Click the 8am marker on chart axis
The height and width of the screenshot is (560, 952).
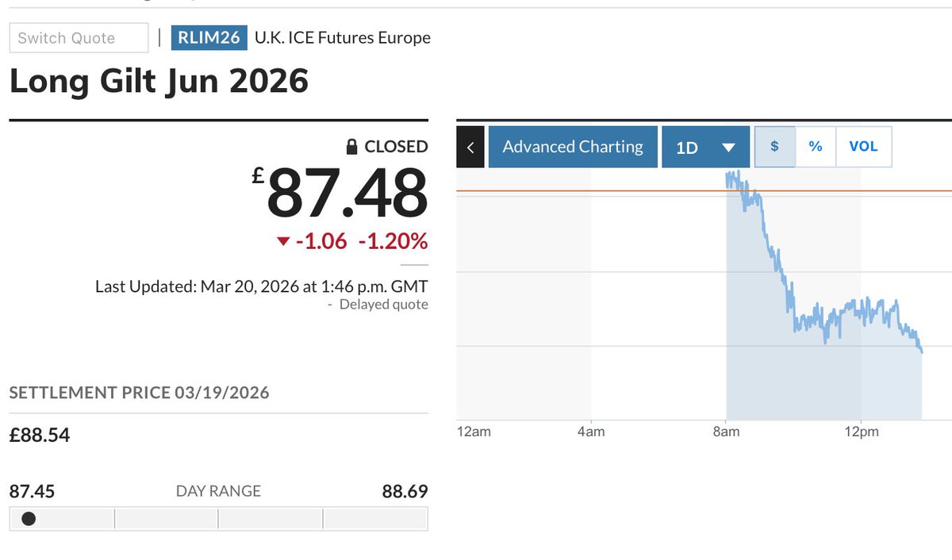[727, 432]
